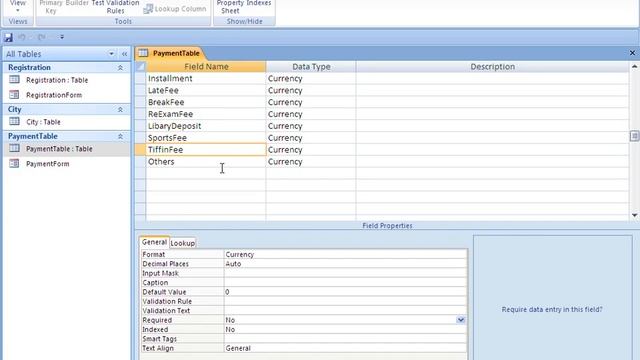Select PaymentTable : Table in navigation pane
The width and height of the screenshot is (640, 360).
(x=59, y=149)
